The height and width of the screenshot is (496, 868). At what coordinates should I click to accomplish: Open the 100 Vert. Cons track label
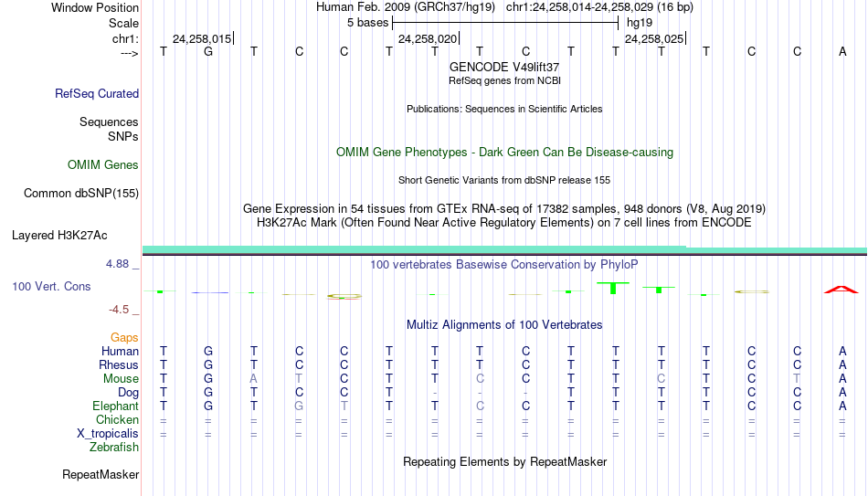(x=51, y=286)
